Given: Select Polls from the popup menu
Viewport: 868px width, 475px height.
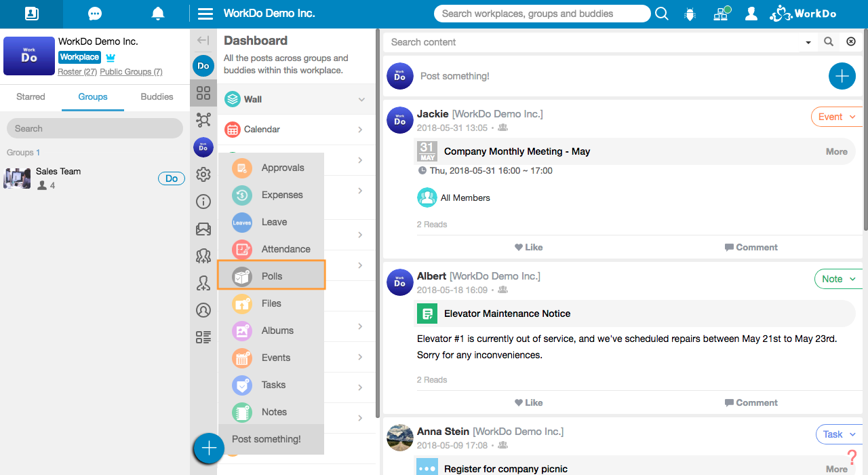Looking at the screenshot, I should click(271, 276).
